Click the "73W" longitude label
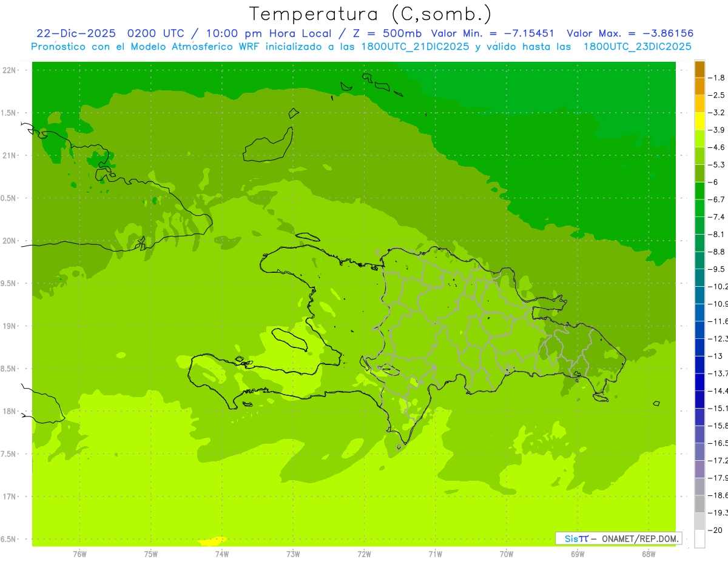728x562 pixels. pos(293,554)
